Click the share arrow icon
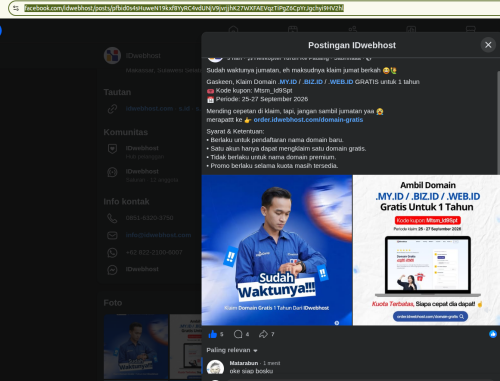The height and width of the screenshot is (381, 500). point(263,334)
